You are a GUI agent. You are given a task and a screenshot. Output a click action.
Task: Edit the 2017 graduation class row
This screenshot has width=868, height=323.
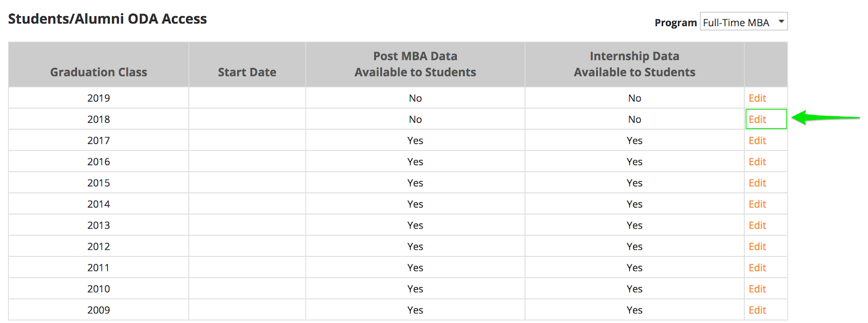pos(757,141)
